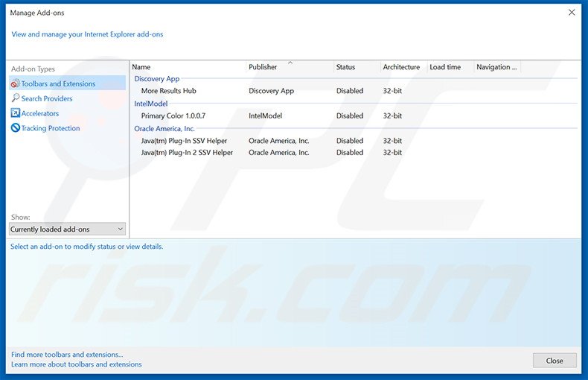Click the Architecture column header

(401, 67)
